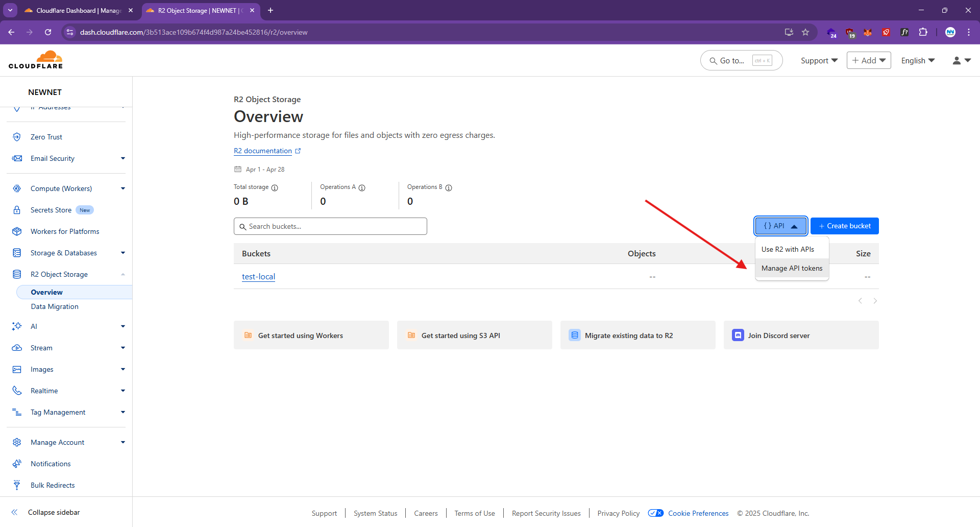This screenshot has width=980, height=527.
Task: Expand the Manage Account submenu arrow
Action: click(x=123, y=442)
